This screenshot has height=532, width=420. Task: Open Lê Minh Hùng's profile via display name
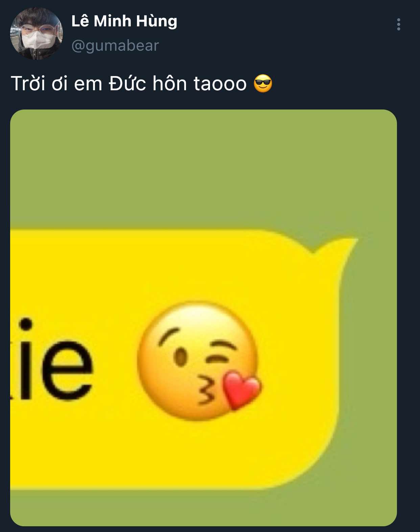point(124,21)
